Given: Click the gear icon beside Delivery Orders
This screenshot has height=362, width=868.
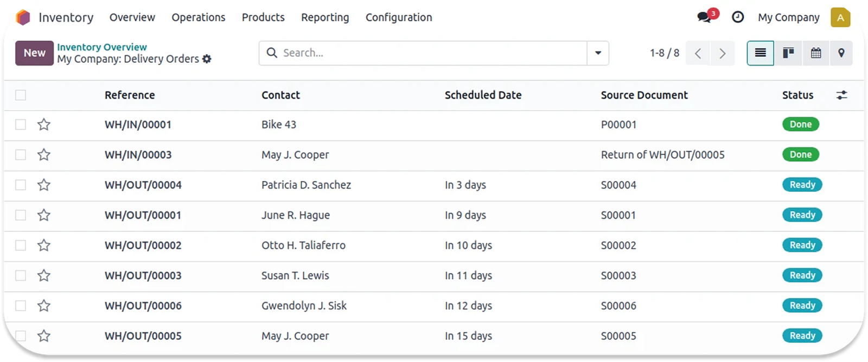Looking at the screenshot, I should click(207, 59).
